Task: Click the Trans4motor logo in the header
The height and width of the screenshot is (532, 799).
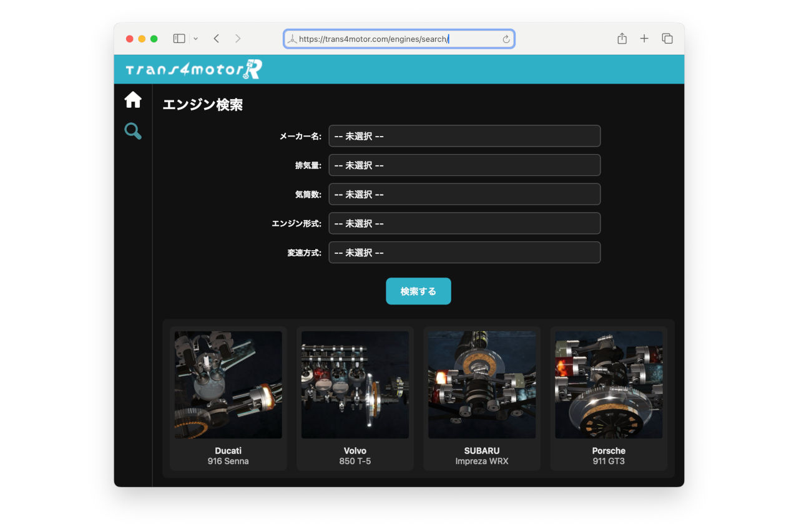Action: (x=190, y=69)
